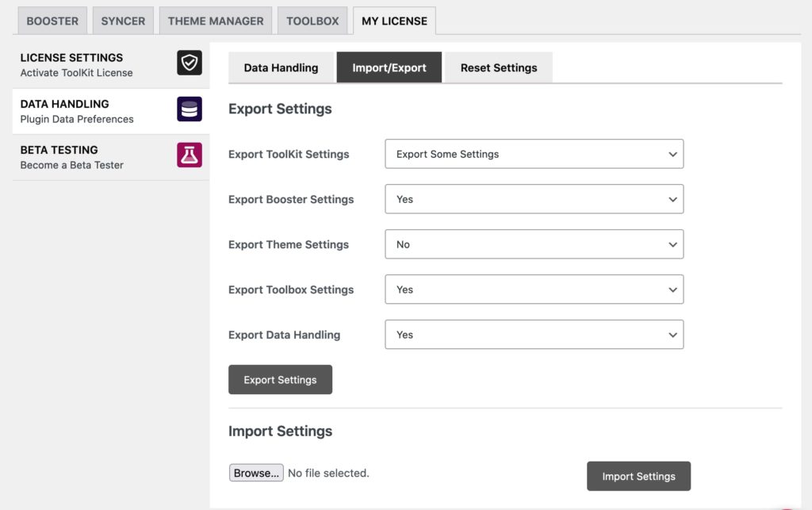Click the 'Export Toolbox Settings' label

pos(291,290)
